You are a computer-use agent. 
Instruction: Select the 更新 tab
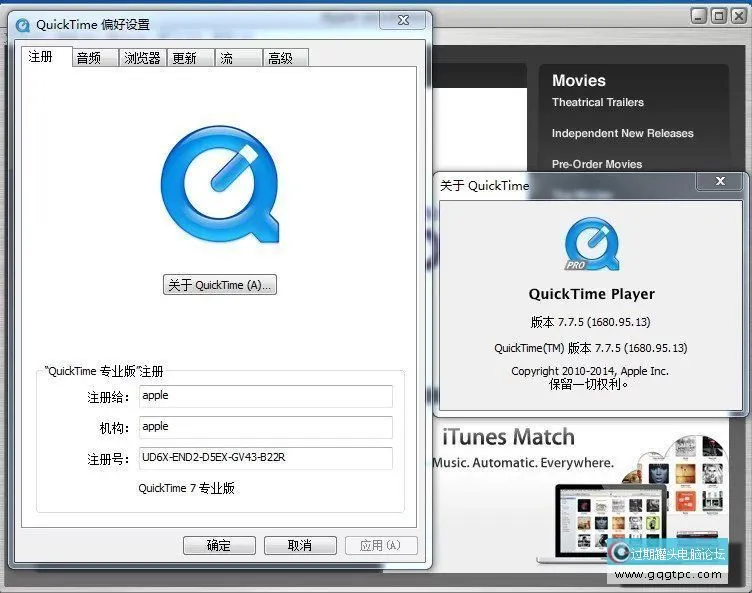(185, 58)
